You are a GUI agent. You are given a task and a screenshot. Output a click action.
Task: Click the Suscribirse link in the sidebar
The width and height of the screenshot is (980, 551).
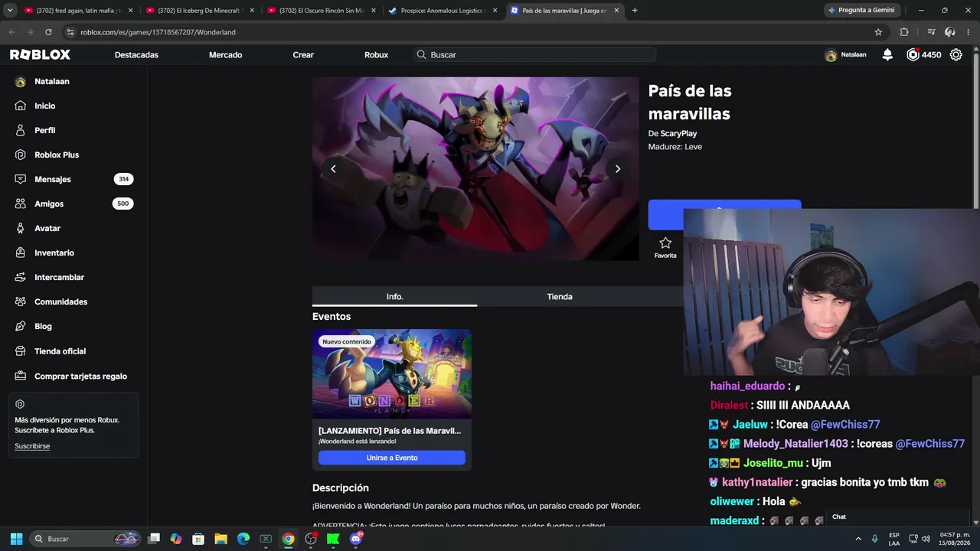pyautogui.click(x=32, y=446)
